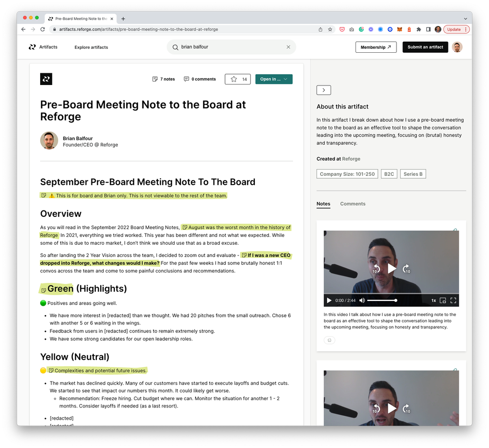Expand the tab search chevron
The height and width of the screenshot is (448, 489).
[466, 19]
